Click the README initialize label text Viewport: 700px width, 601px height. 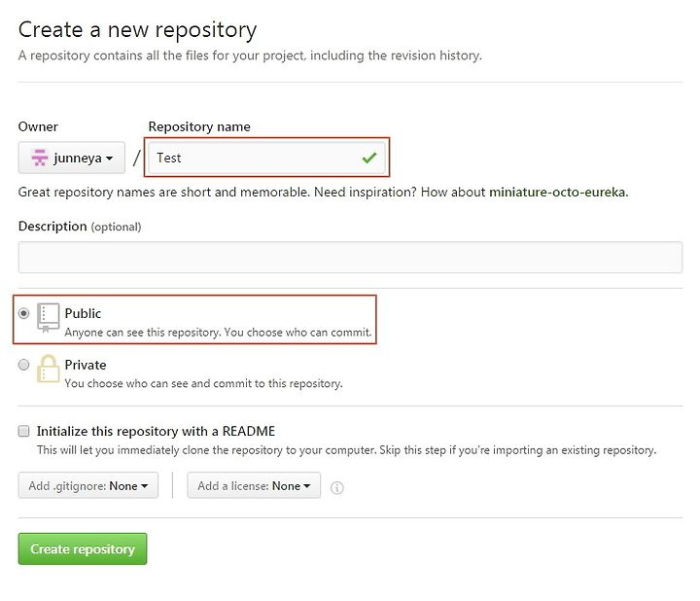coord(156,431)
